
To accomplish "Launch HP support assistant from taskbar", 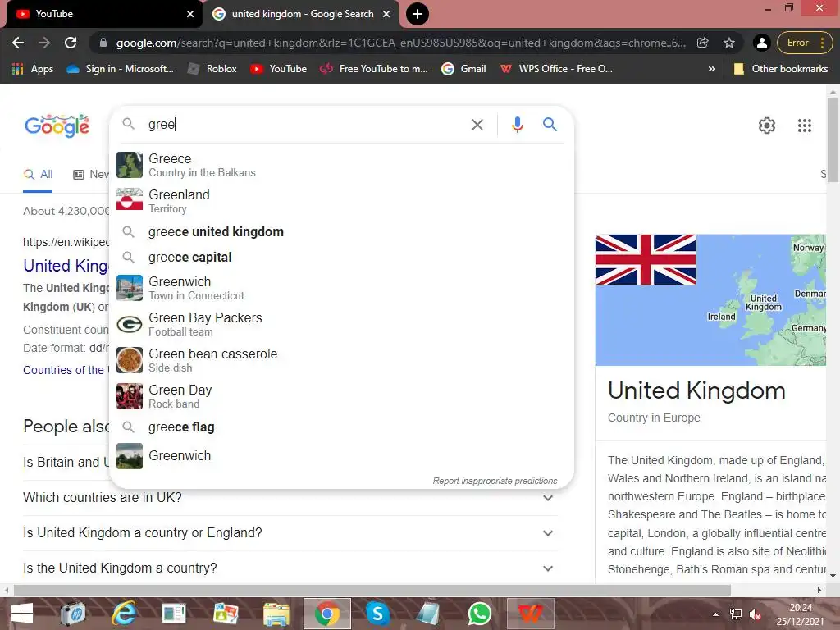I will 72,614.
